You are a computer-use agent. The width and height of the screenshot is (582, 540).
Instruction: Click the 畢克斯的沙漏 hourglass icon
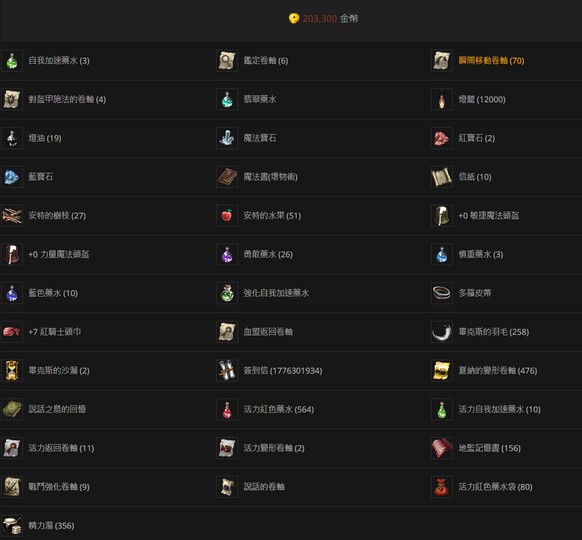(12, 370)
